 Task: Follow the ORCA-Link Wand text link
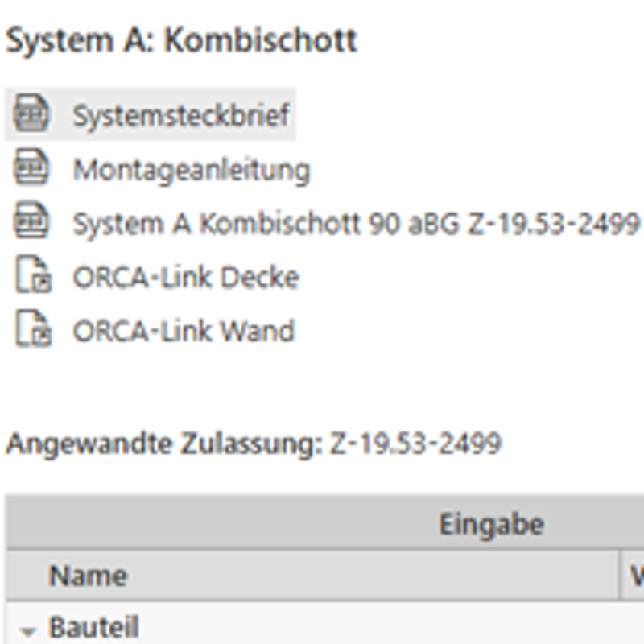click(x=184, y=331)
